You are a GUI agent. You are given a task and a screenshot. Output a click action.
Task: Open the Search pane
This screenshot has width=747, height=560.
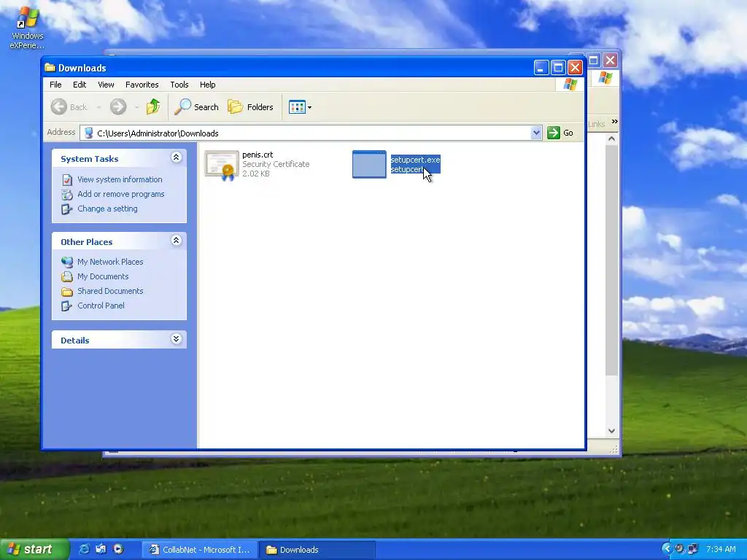click(196, 107)
